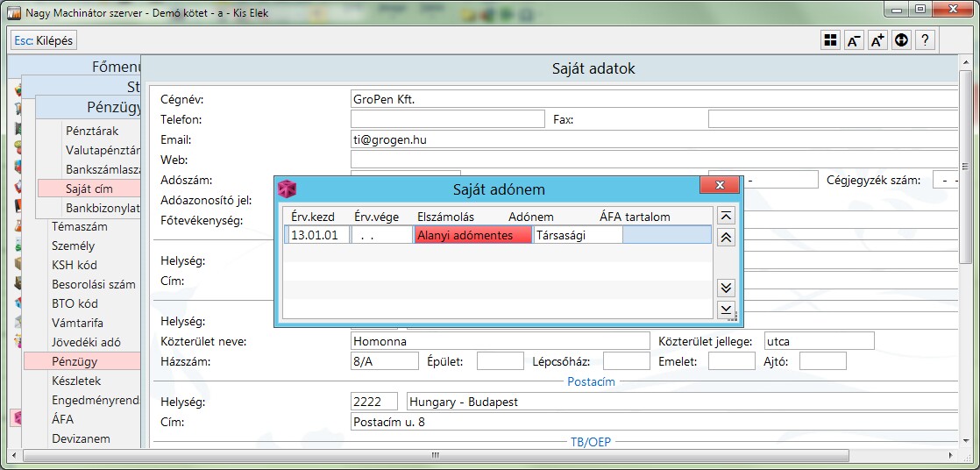The width and height of the screenshot is (980, 470).
Task: Click the empty Web input field
Action: pos(654,160)
